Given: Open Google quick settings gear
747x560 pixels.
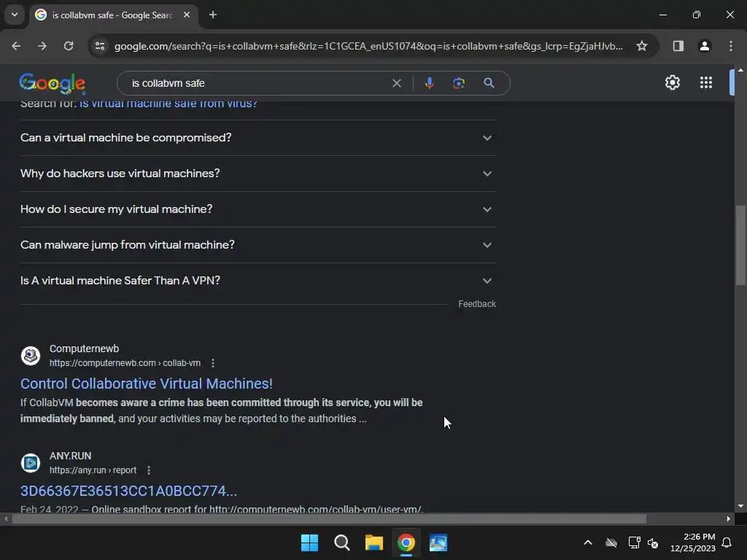Looking at the screenshot, I should tap(672, 82).
